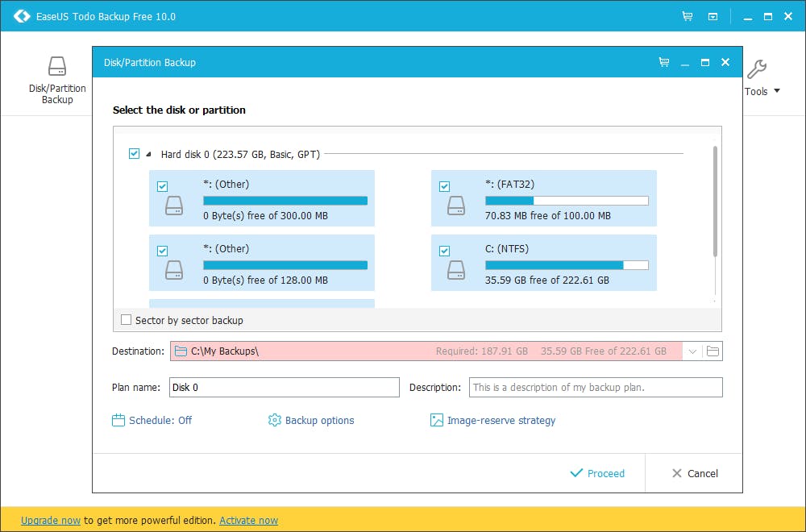
Task: Click the EaseUS logo icon
Action: (x=22, y=16)
